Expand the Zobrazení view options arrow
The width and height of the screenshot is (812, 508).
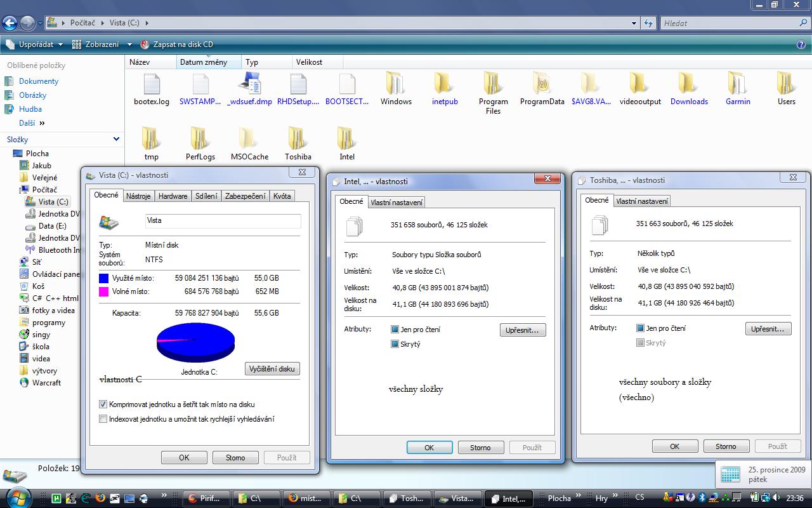(x=129, y=44)
